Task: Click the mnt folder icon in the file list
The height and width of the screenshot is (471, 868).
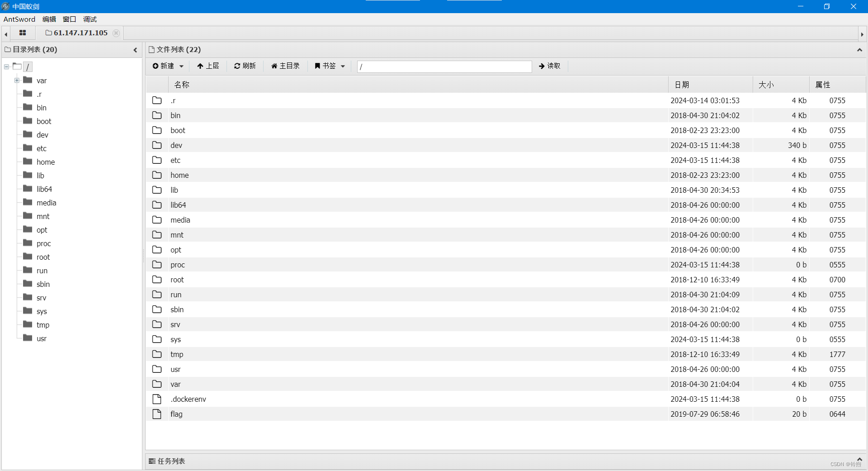Action: [x=157, y=235]
